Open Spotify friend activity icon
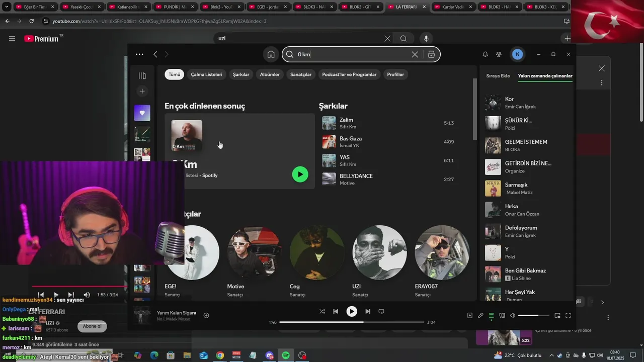Image resolution: width=644 pixels, height=362 pixels. [x=499, y=54]
